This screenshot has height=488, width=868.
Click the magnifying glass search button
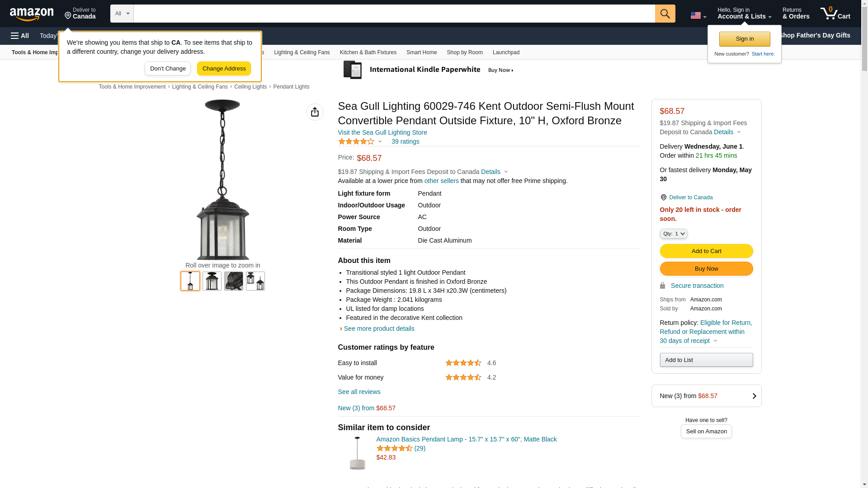coord(665,14)
